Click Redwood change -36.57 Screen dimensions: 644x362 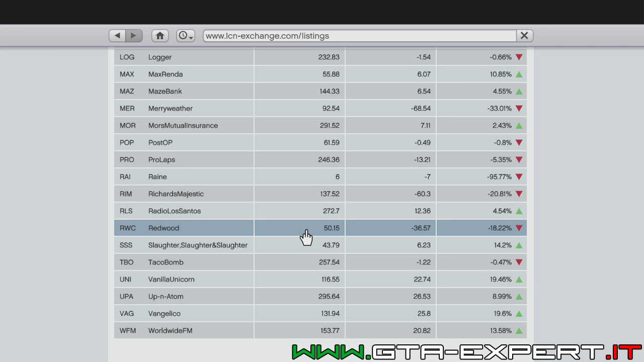[421, 228]
